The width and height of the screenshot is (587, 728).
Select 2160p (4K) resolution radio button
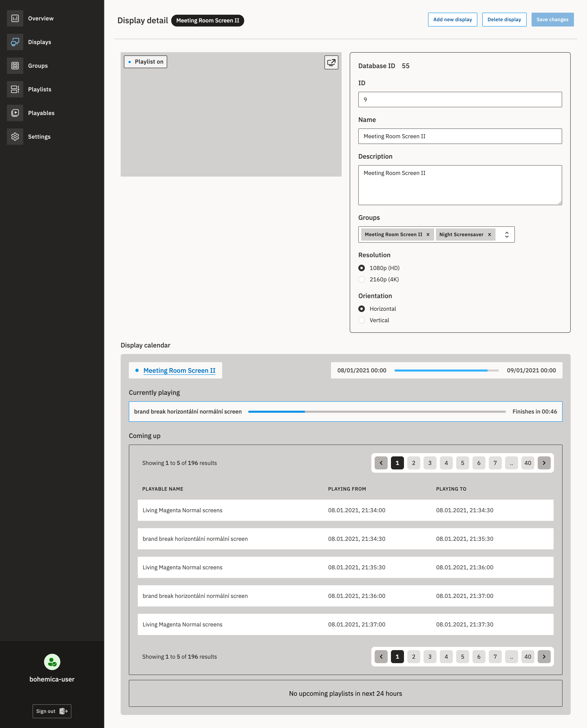pos(361,279)
